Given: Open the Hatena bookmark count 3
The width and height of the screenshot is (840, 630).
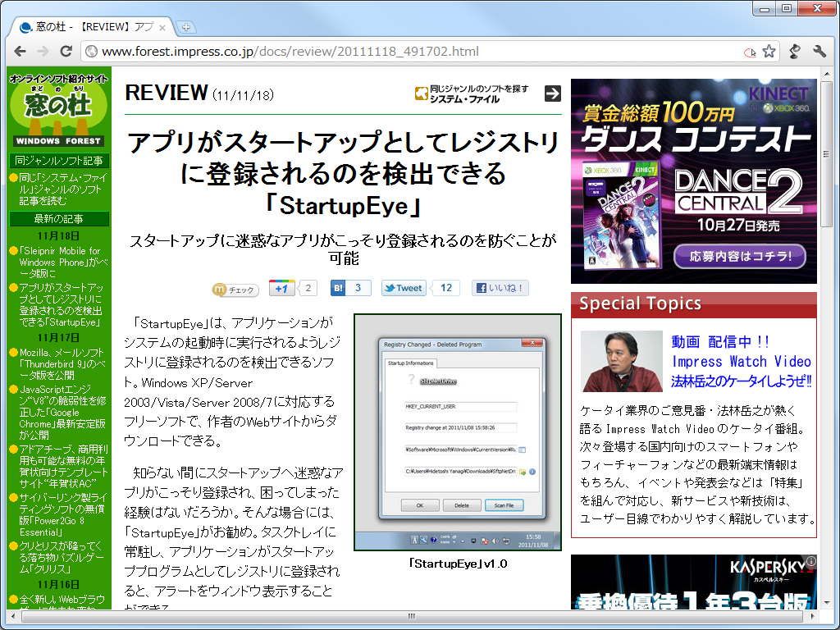Looking at the screenshot, I should tap(358, 288).
